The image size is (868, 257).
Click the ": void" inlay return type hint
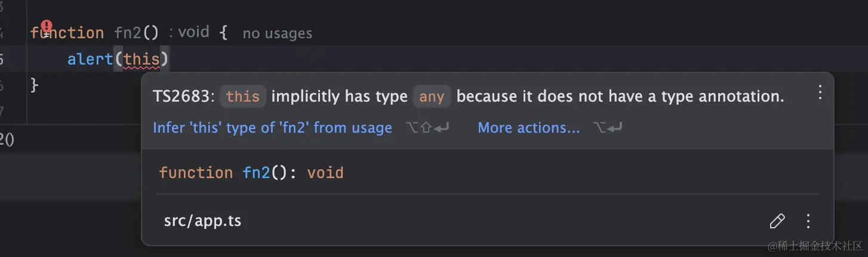189,32
